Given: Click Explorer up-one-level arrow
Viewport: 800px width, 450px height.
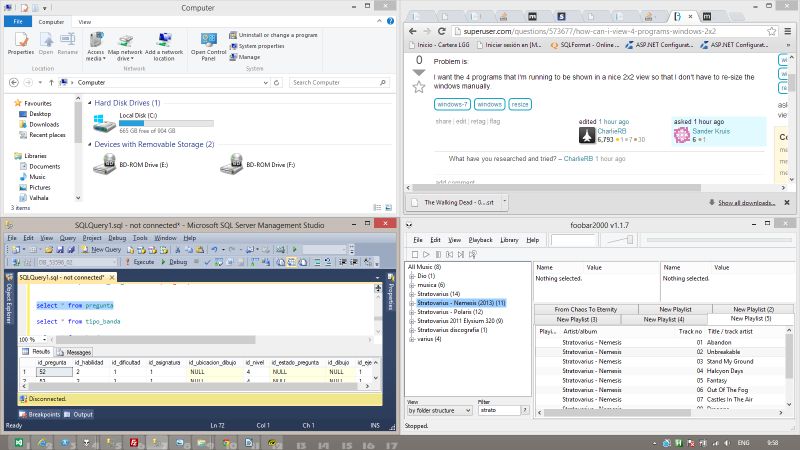Looking at the screenshot, I should [x=51, y=82].
